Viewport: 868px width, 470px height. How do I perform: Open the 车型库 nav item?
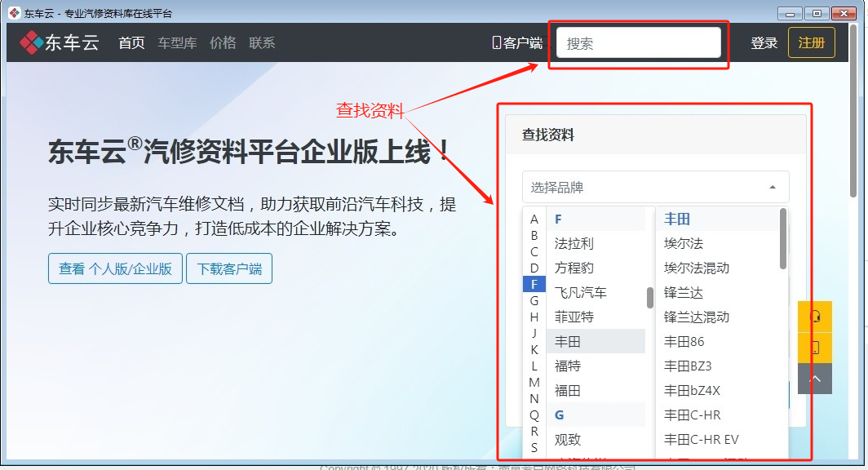click(177, 43)
